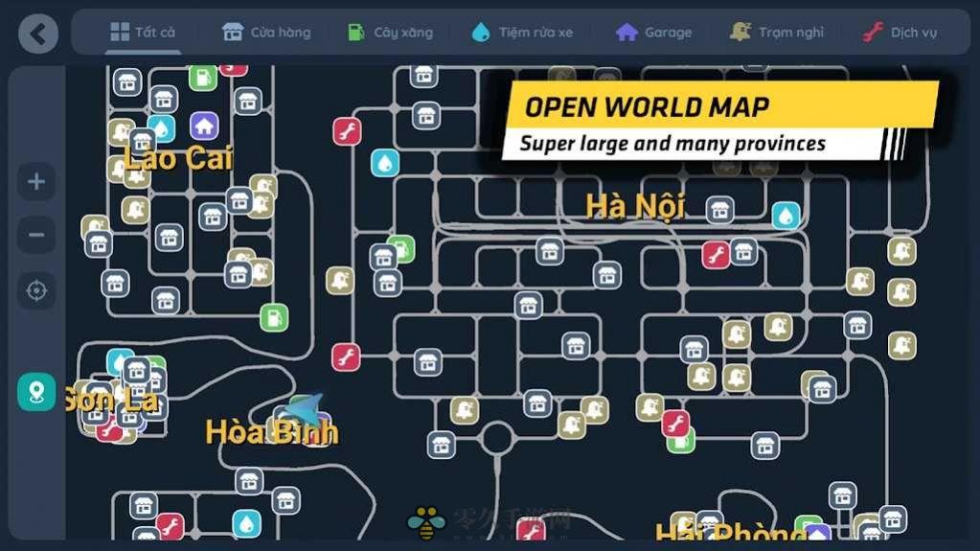Recenter map using the crosshair icon

pyautogui.click(x=36, y=290)
